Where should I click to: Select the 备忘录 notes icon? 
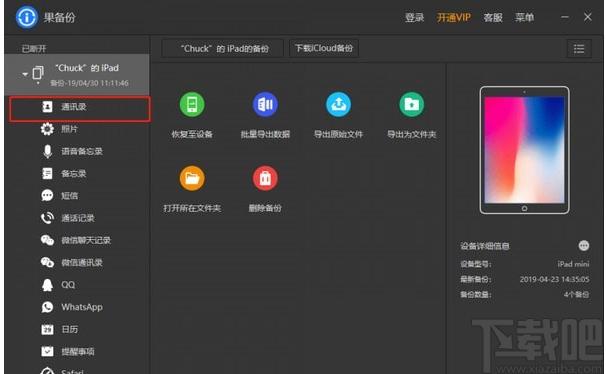(47, 173)
